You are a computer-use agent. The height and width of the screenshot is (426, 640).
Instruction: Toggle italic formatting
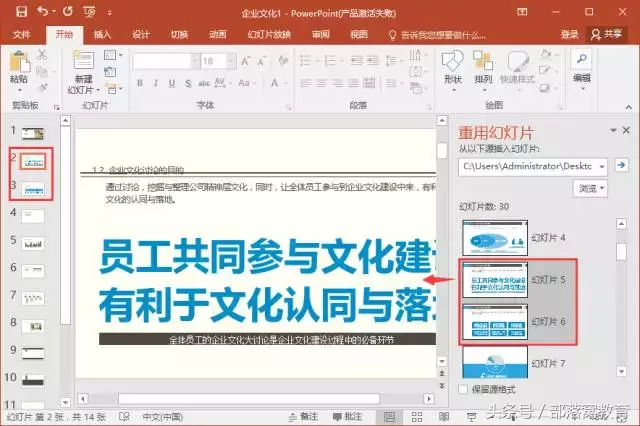tap(156, 83)
